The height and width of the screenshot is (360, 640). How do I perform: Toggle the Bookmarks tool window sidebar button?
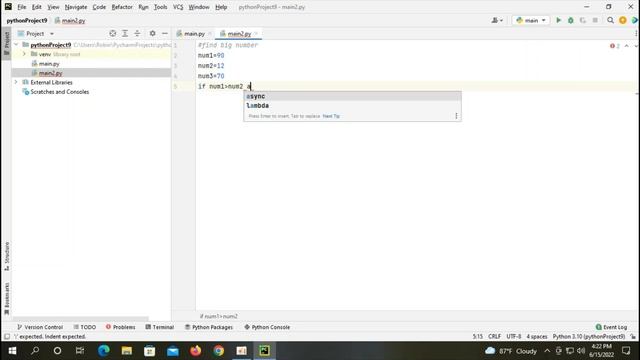click(7, 299)
